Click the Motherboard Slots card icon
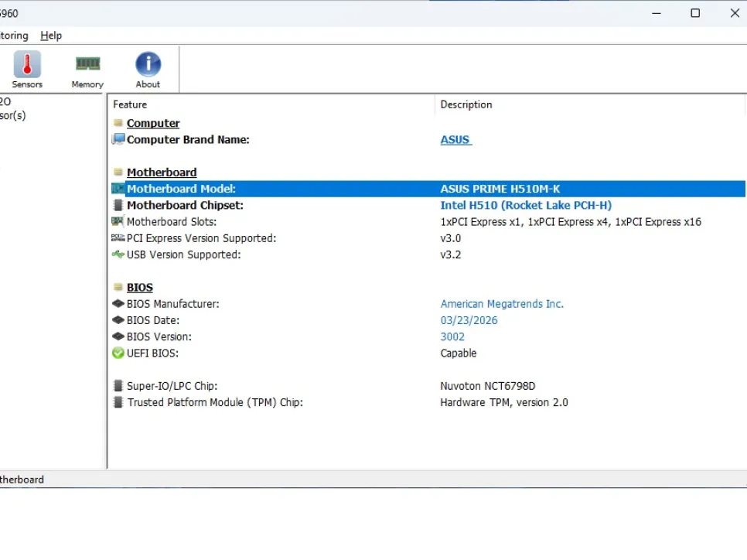Screen dimensions: 747x560 pyautogui.click(x=118, y=221)
